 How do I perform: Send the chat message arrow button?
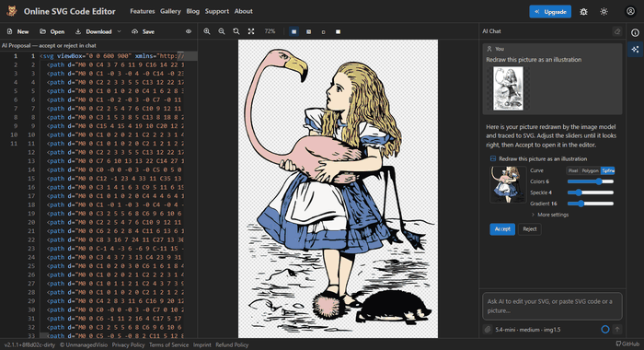tap(617, 330)
